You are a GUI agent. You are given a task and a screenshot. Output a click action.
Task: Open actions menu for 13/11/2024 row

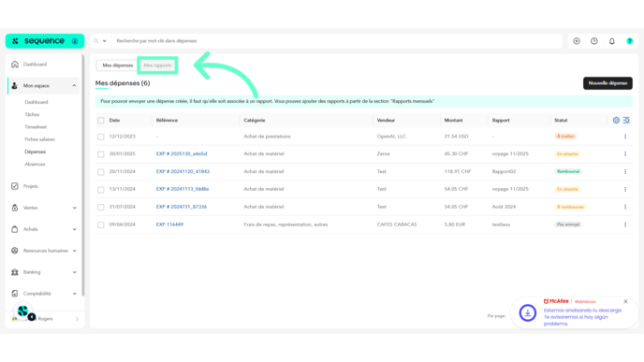(625, 189)
